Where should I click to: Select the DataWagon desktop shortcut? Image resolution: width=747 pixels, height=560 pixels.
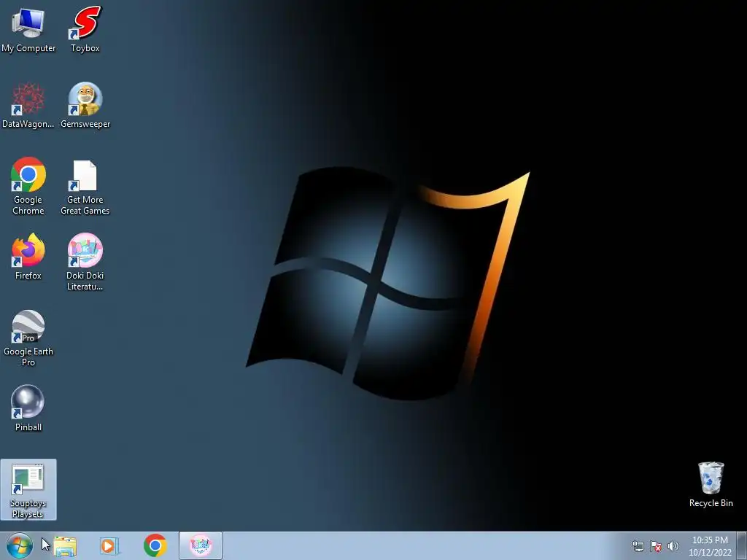click(x=28, y=106)
